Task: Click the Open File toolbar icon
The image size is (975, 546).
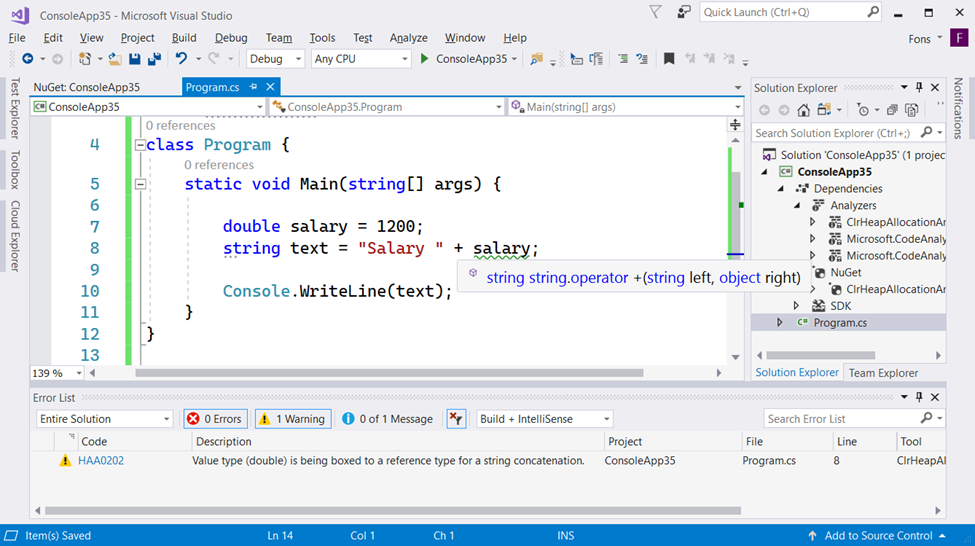Action: coord(115,58)
